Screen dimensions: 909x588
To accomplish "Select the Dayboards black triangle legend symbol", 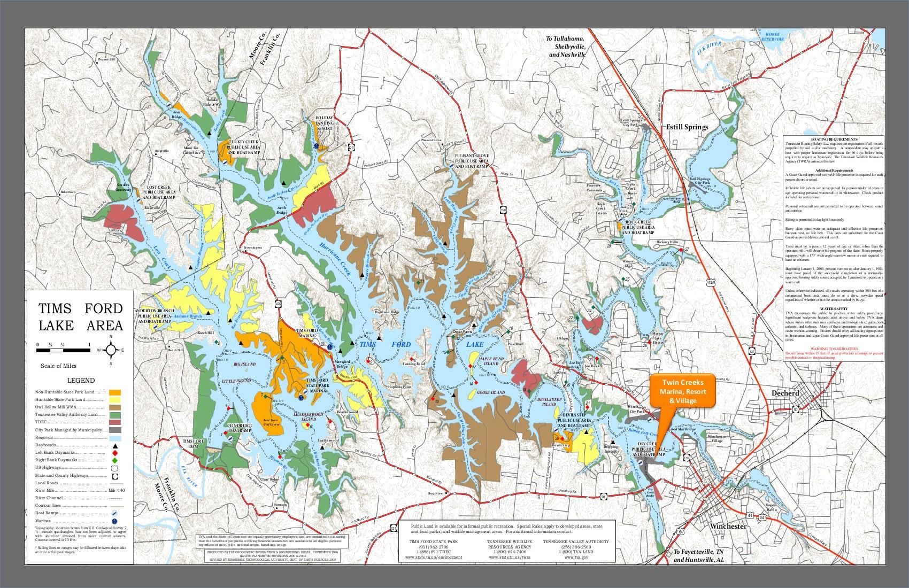I will click(x=115, y=446).
